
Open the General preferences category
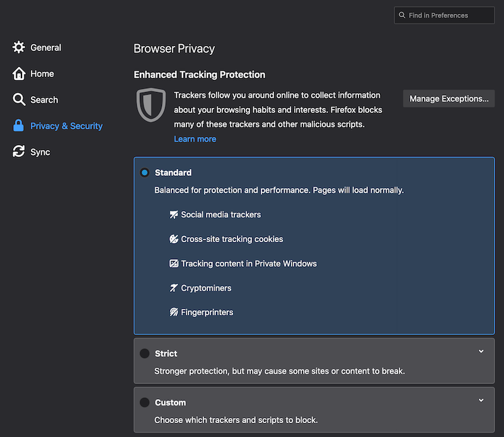click(x=45, y=47)
